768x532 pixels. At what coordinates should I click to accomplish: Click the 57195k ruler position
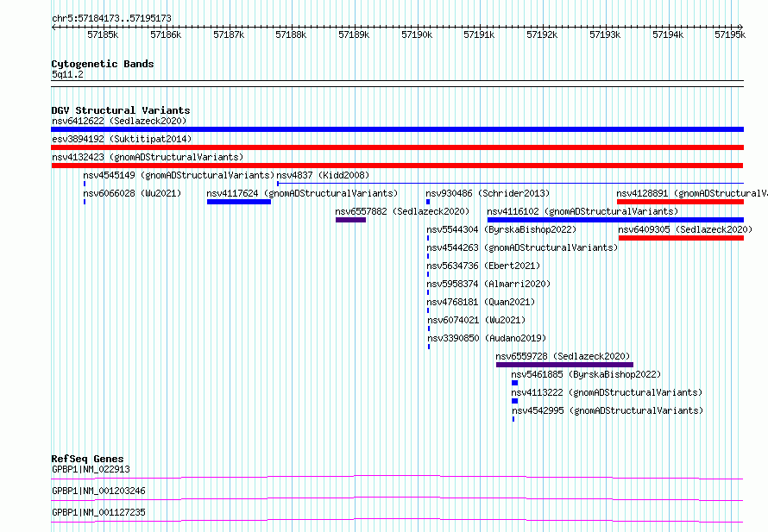730,34
